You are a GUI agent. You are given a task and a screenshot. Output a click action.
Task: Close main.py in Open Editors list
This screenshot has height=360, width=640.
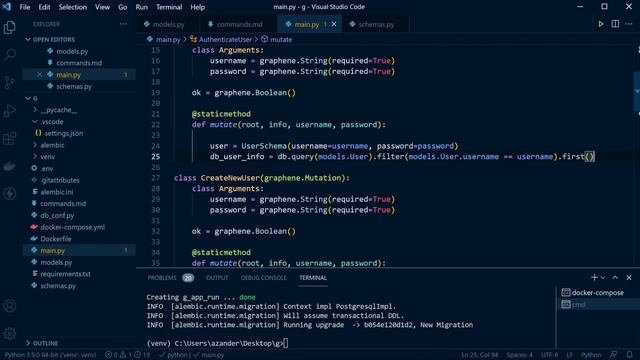click(x=39, y=75)
